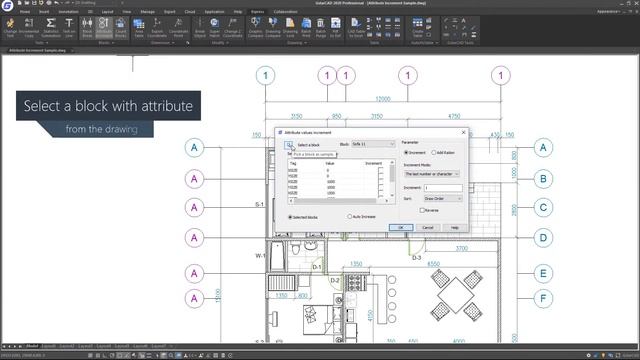640x360 pixels.
Task: Click the Attribute Increment ribbon icon
Action: (104, 27)
